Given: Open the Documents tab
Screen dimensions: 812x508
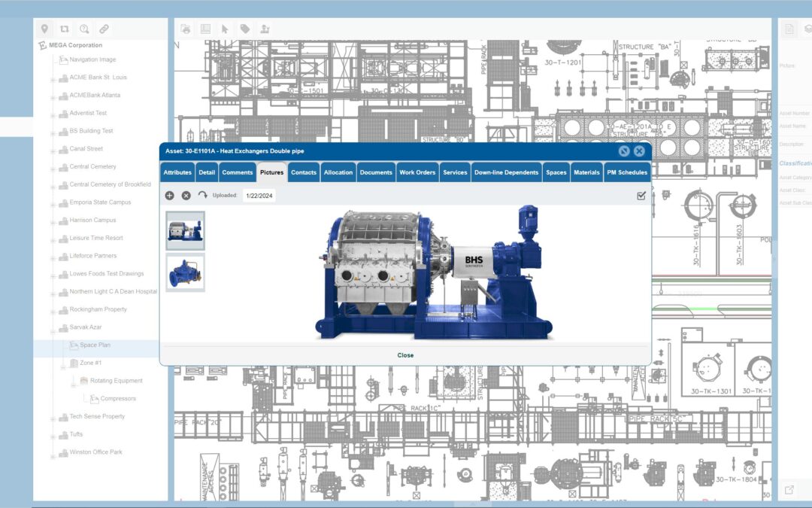Looking at the screenshot, I should (376, 172).
